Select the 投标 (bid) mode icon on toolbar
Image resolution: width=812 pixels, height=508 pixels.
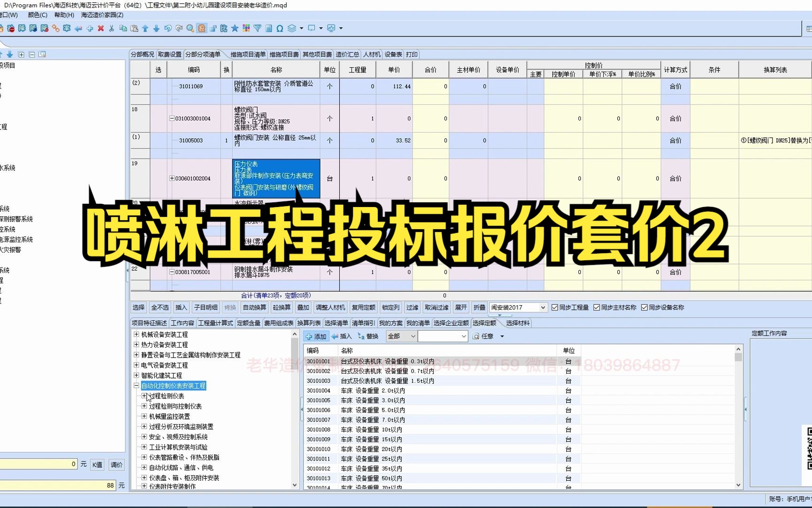(x=201, y=28)
